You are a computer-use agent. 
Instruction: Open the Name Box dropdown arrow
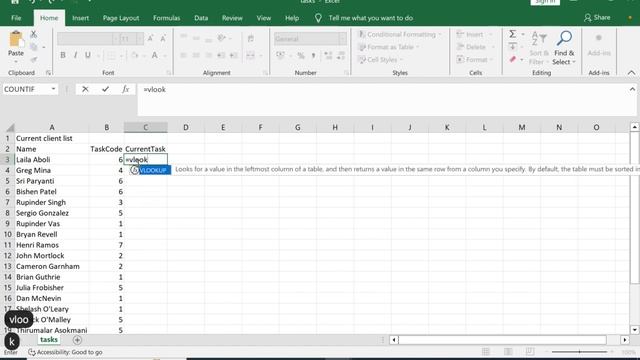coord(53,89)
